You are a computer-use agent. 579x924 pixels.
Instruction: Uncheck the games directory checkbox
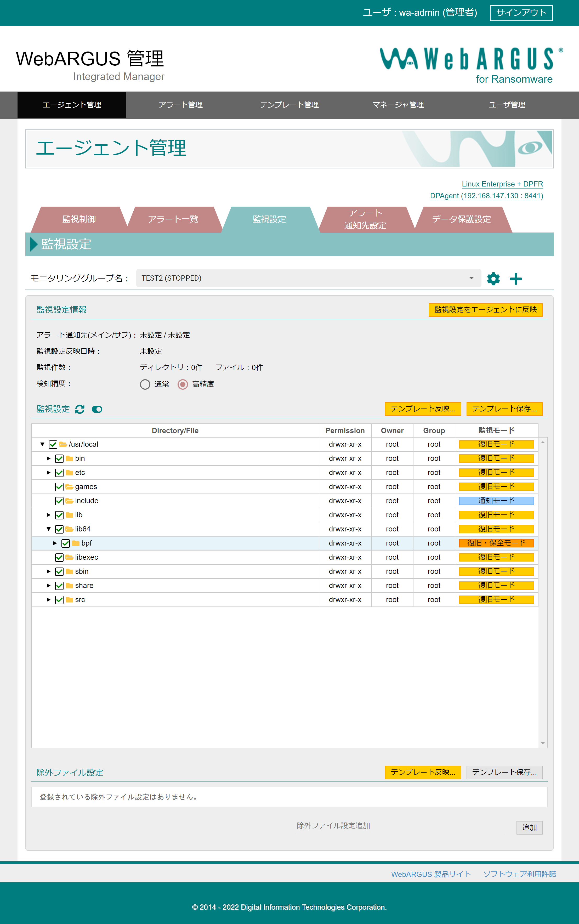point(59,487)
